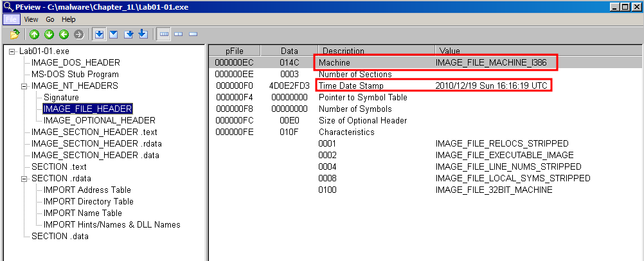Click the 000000EC pFile offset cell
This screenshot has height=261, width=644.
[x=235, y=63]
